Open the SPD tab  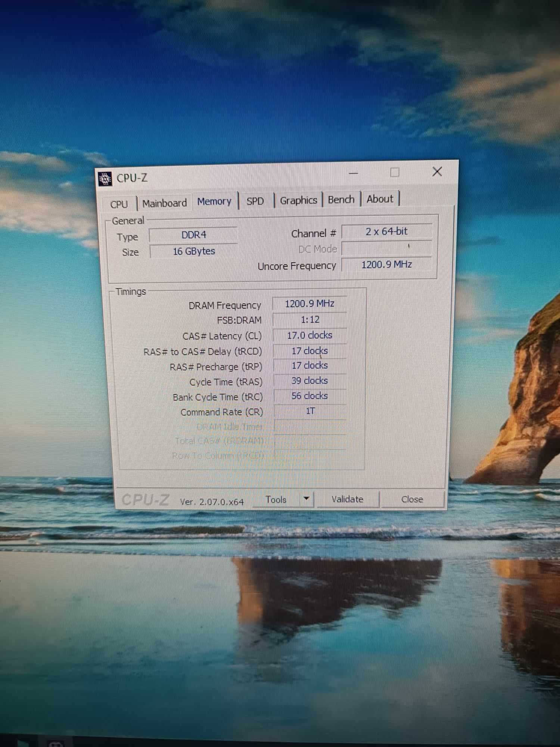(x=255, y=201)
